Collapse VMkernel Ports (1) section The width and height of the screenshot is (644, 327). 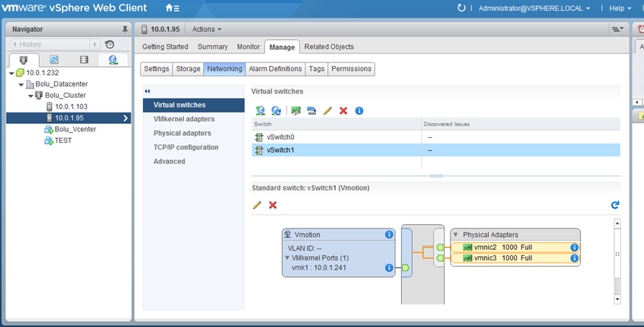point(287,258)
